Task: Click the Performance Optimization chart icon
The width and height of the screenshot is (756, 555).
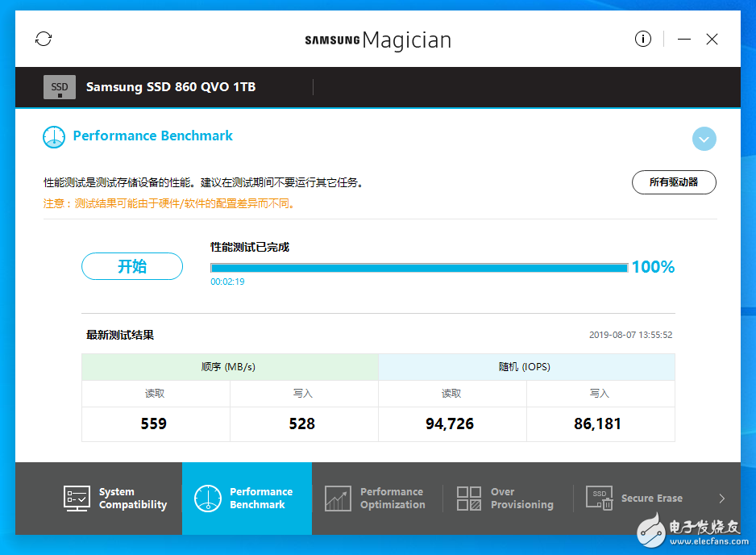Action: 338,499
